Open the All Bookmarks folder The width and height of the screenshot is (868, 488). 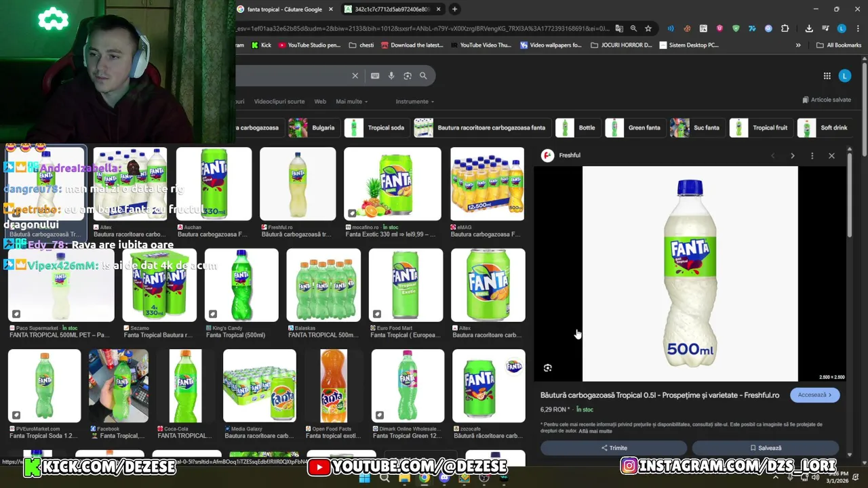pos(839,45)
